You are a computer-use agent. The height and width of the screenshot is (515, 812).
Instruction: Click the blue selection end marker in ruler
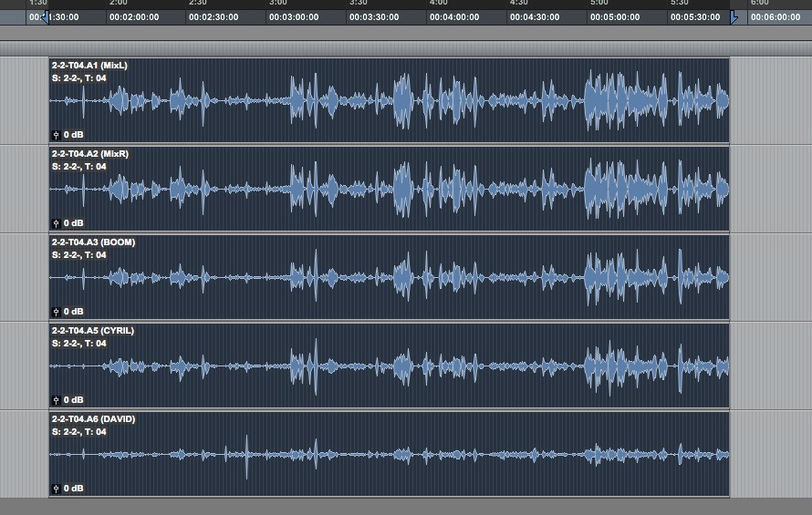pyautogui.click(x=734, y=17)
